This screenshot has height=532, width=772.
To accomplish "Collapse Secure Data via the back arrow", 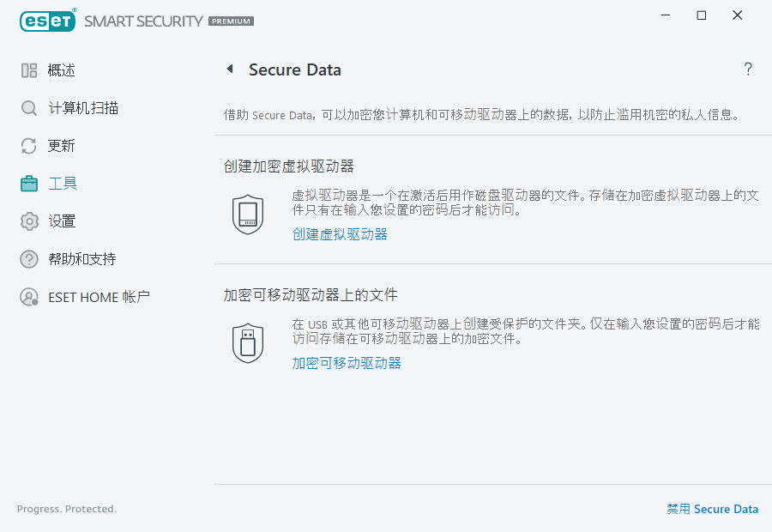I will (230, 69).
